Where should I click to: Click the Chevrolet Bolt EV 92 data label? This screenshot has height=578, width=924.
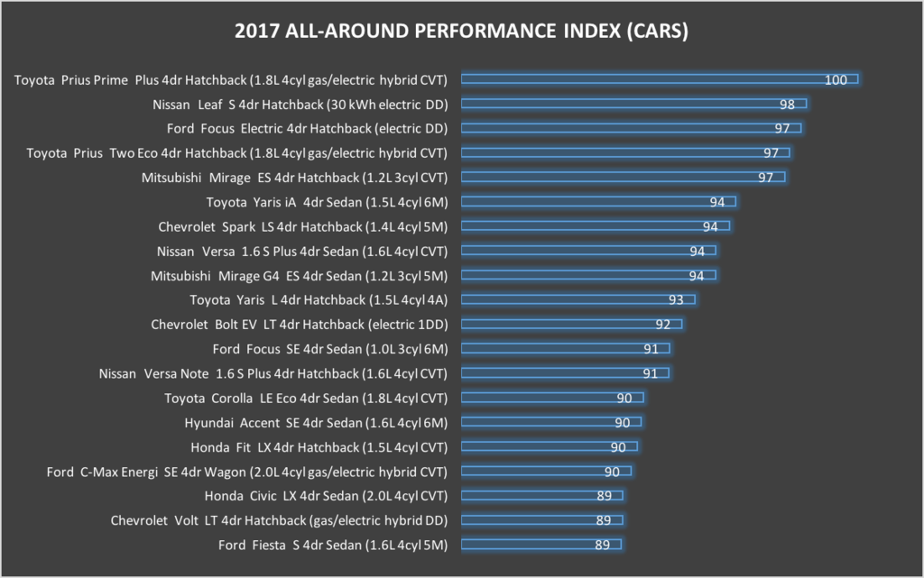[x=663, y=324]
